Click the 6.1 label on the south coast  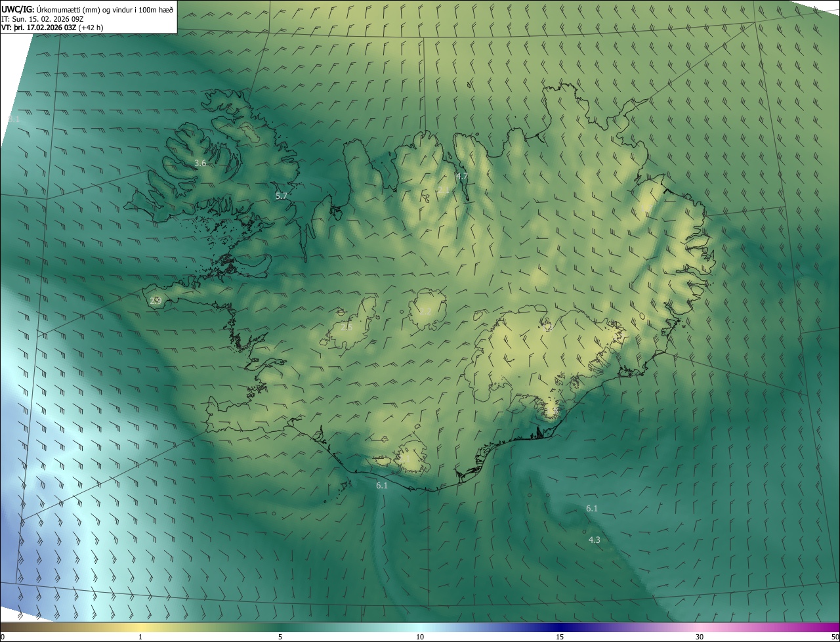[382, 486]
